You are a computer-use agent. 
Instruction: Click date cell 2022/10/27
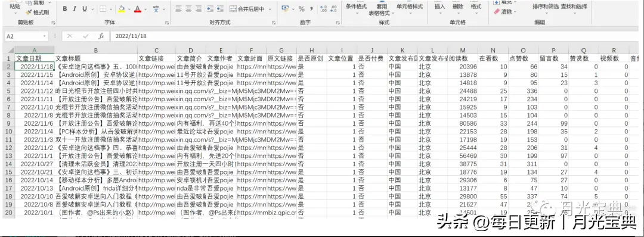(x=35, y=163)
